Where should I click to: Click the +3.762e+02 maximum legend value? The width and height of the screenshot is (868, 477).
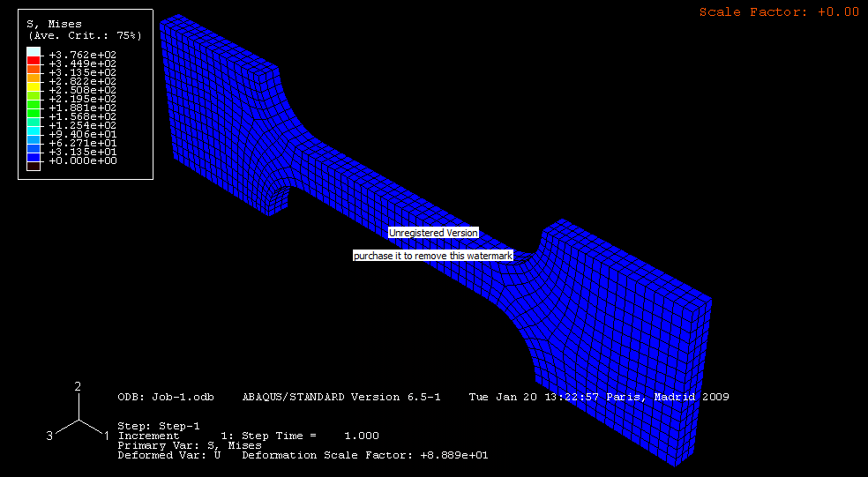click(x=82, y=55)
